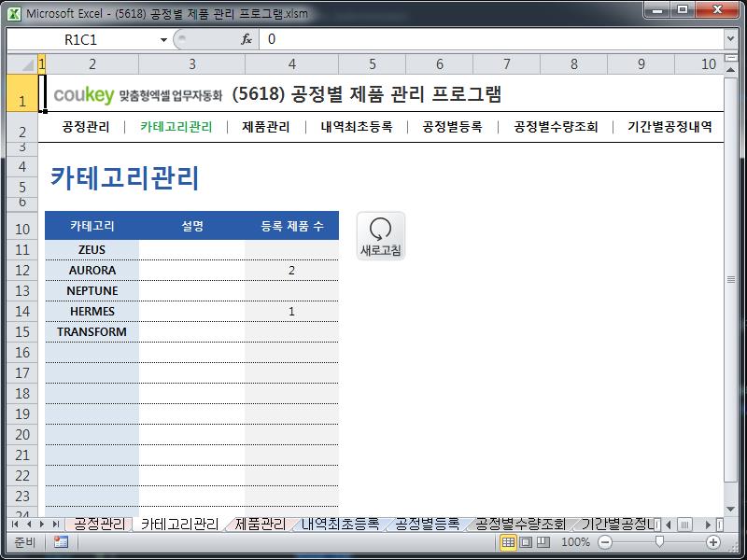This screenshot has width=747, height=560.
Task: Click the macro recording icon in status bar
Action: (x=61, y=542)
